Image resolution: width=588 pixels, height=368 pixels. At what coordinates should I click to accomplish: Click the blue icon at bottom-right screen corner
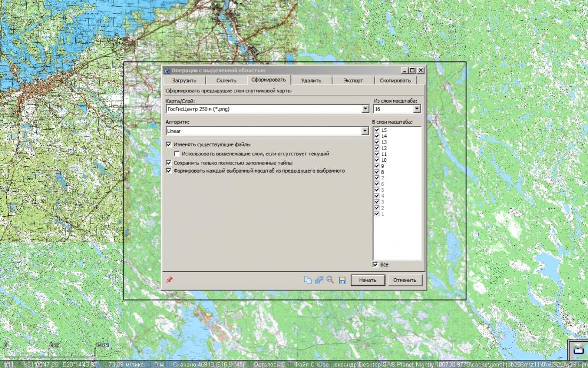(577, 350)
